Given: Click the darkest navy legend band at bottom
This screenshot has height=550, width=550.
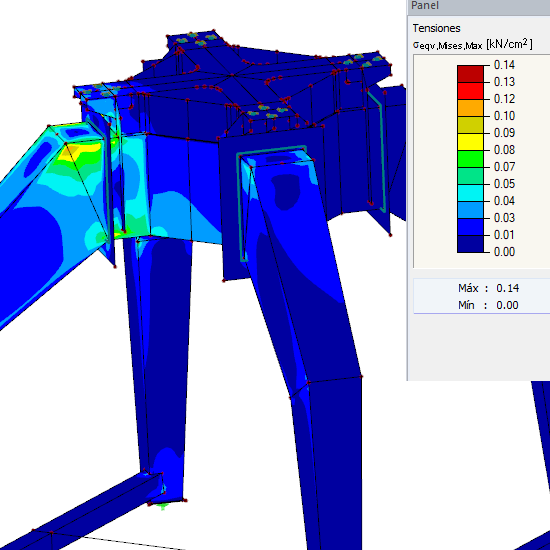Looking at the screenshot, I should 470,244.
